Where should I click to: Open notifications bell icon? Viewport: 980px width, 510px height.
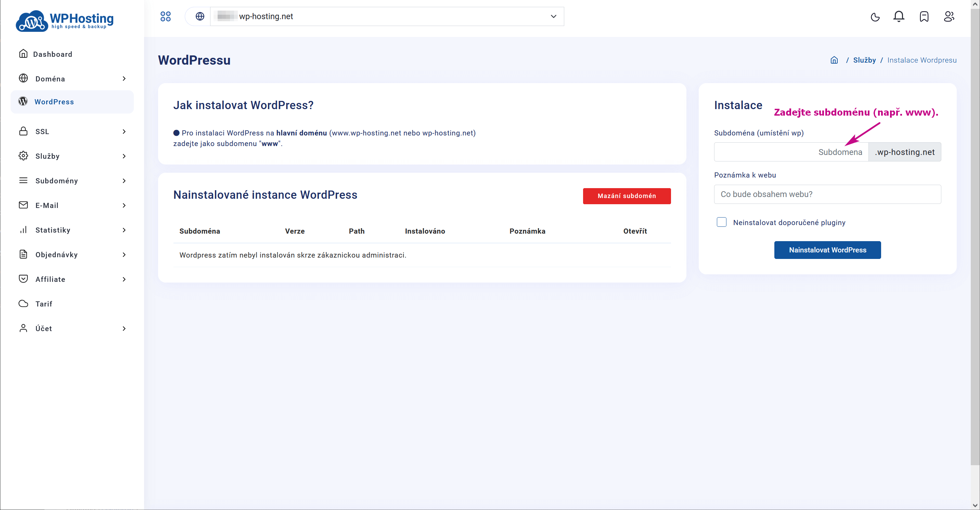(x=899, y=16)
